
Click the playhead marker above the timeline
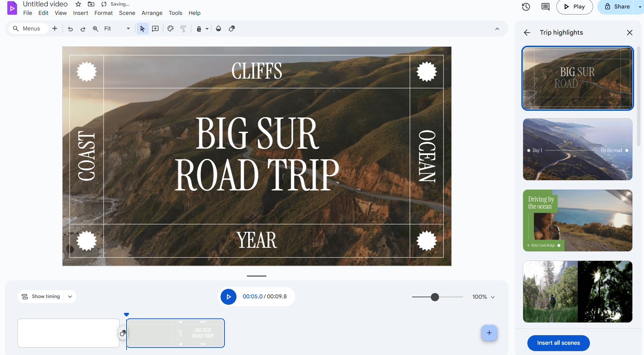coord(127,315)
